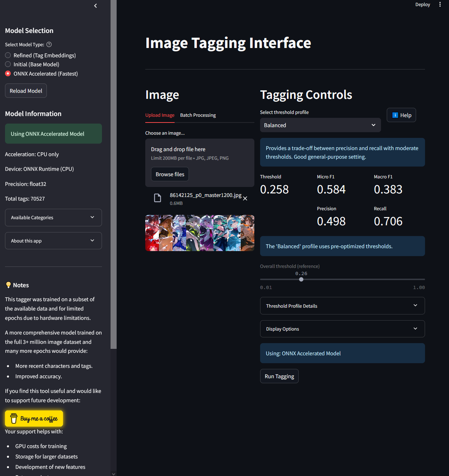Click Device: ONNX Runtime (CPU) text

(39, 169)
